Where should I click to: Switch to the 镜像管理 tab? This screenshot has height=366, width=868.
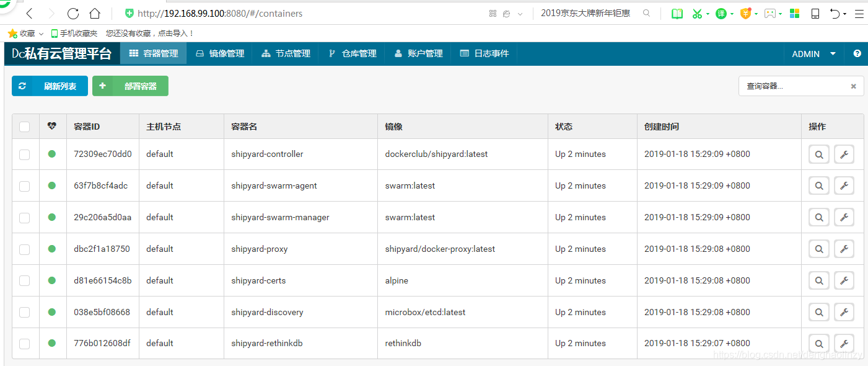pos(219,54)
